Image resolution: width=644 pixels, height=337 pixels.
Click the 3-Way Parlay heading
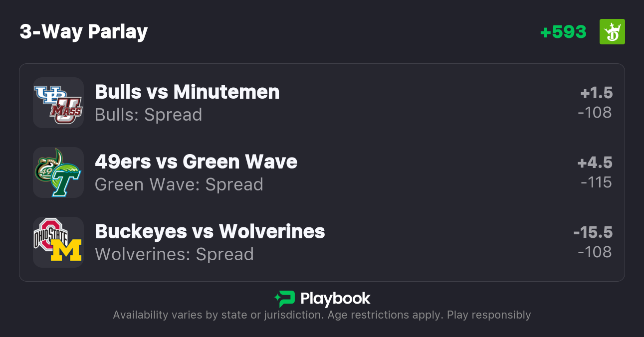click(x=84, y=32)
